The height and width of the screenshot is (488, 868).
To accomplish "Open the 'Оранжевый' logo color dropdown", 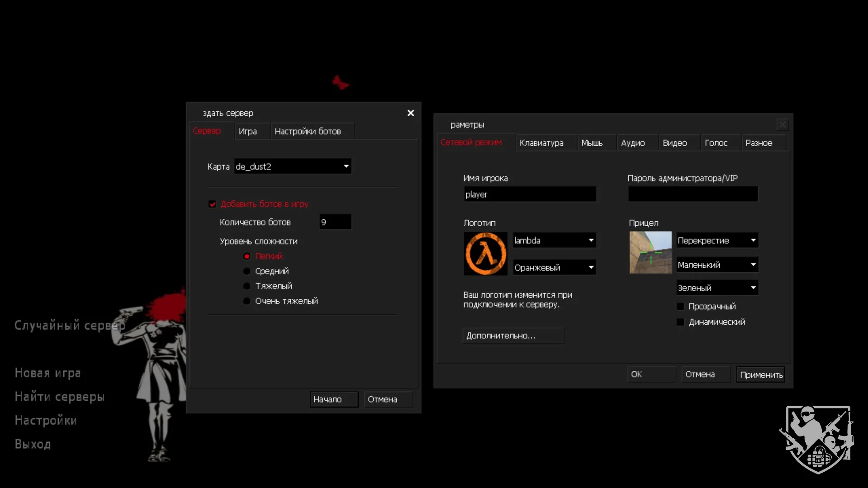I will tap(554, 268).
